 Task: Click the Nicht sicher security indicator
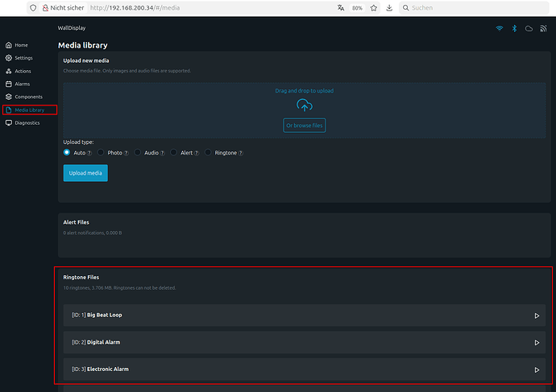[63, 8]
